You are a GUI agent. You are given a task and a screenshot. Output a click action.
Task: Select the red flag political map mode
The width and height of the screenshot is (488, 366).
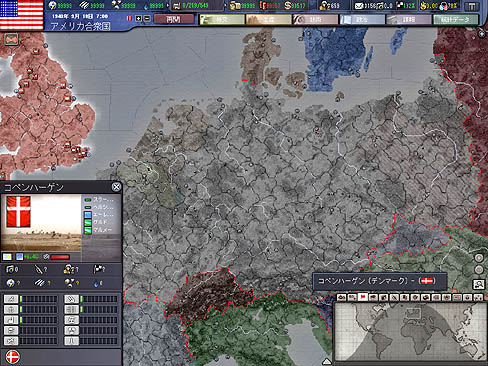(x=363, y=297)
